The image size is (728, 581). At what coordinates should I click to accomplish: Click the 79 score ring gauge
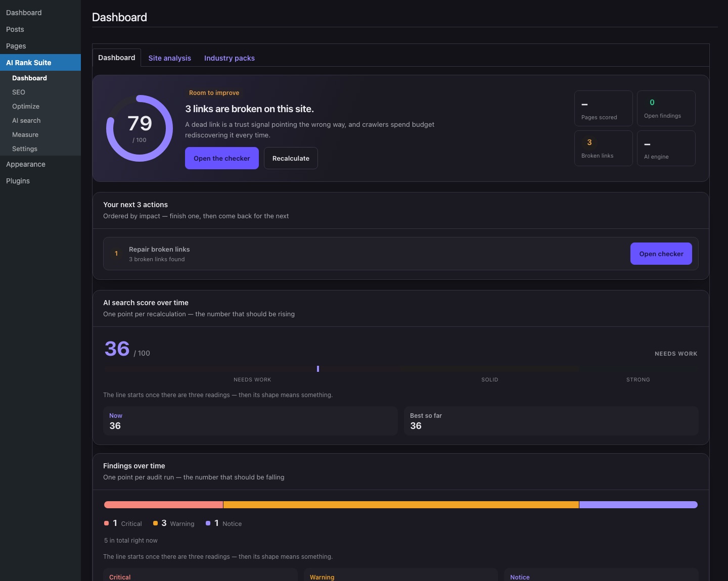point(140,128)
